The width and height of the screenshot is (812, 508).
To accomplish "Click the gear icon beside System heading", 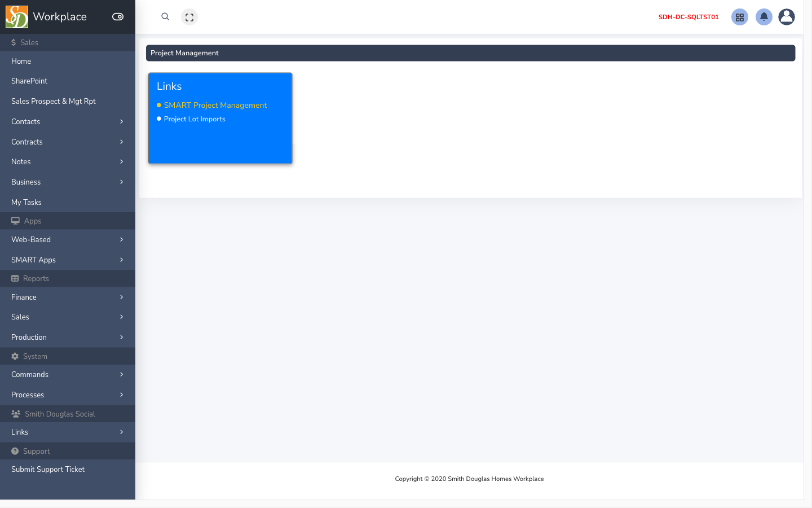I will (15, 356).
